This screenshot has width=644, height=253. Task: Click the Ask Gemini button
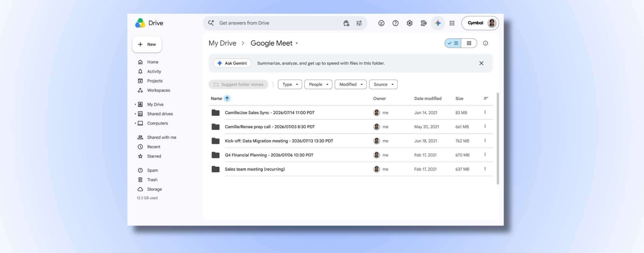(232, 63)
